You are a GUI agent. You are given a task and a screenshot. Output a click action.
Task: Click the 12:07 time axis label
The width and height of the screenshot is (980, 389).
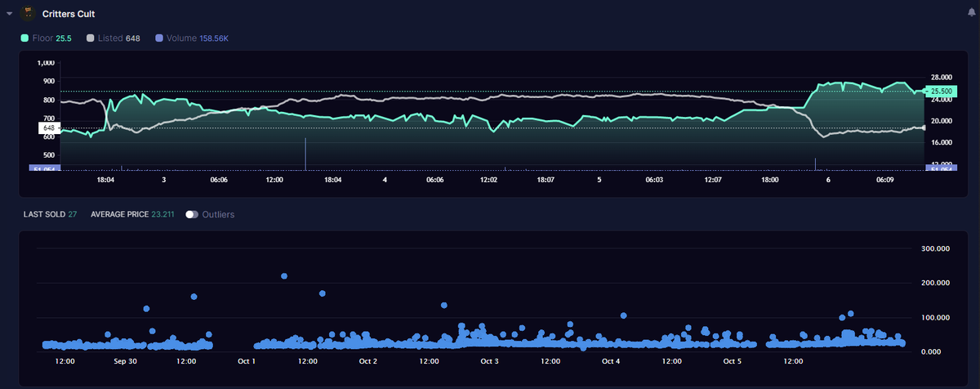714,179
